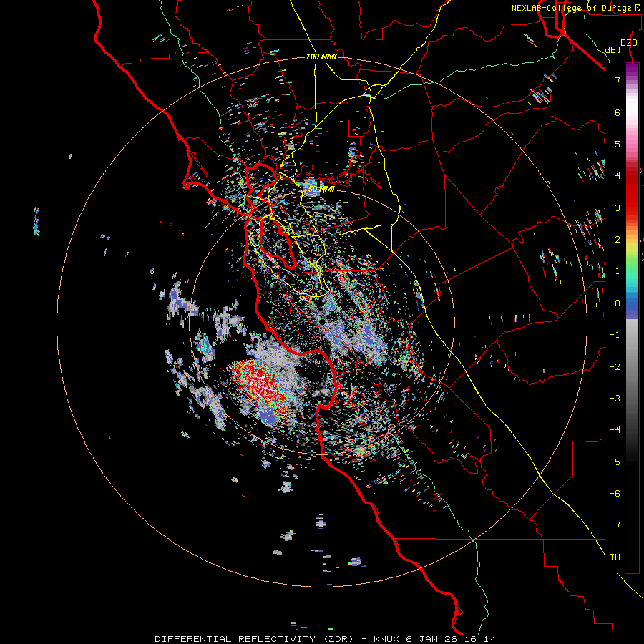Click the "[dB]" units label
This screenshot has width=644, height=644.
point(611,49)
